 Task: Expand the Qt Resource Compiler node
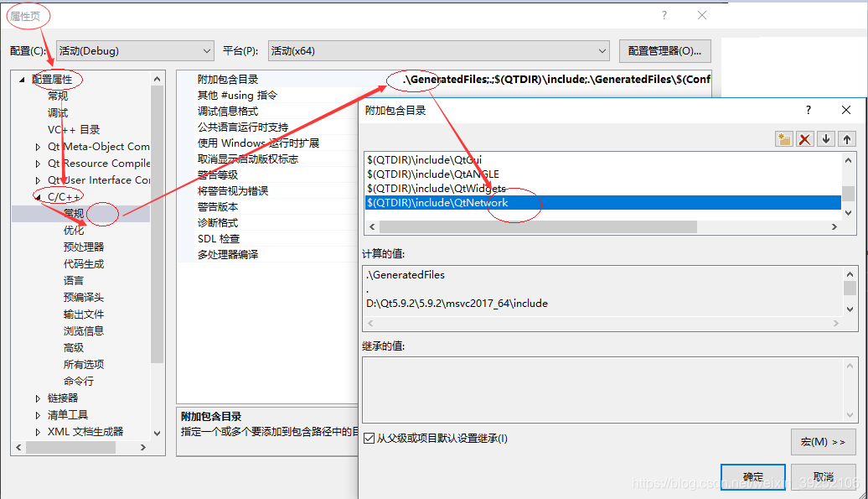pyautogui.click(x=38, y=164)
